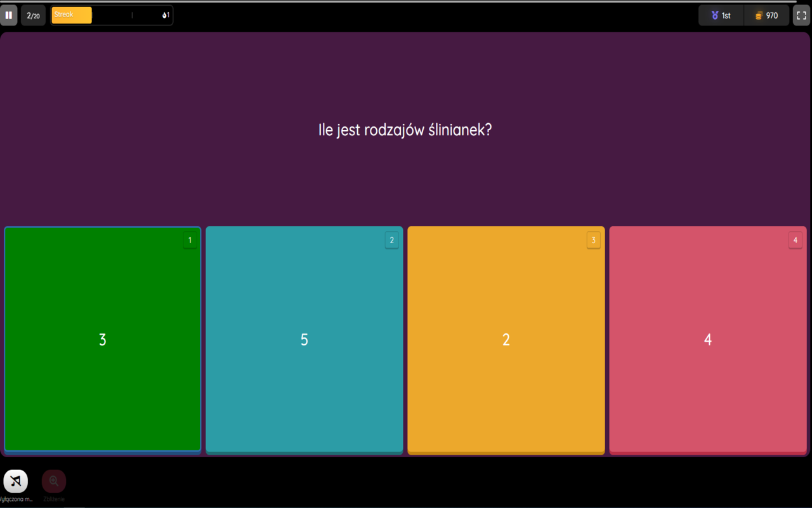Click the streak flame icon

click(164, 15)
